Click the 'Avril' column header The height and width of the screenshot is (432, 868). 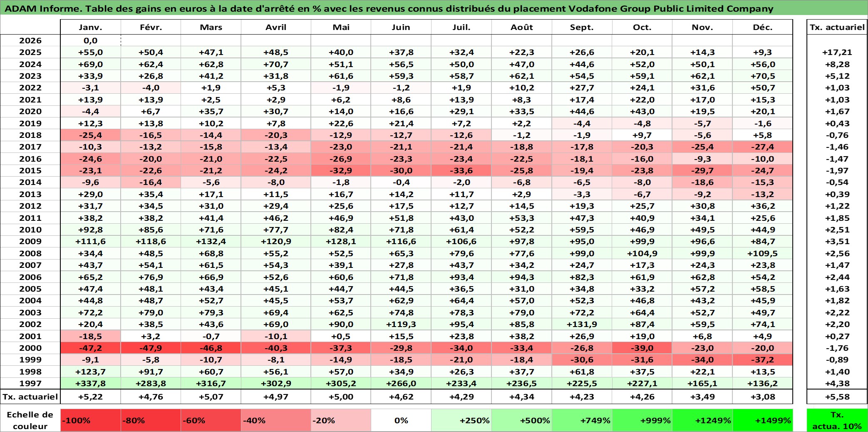pos(276,27)
